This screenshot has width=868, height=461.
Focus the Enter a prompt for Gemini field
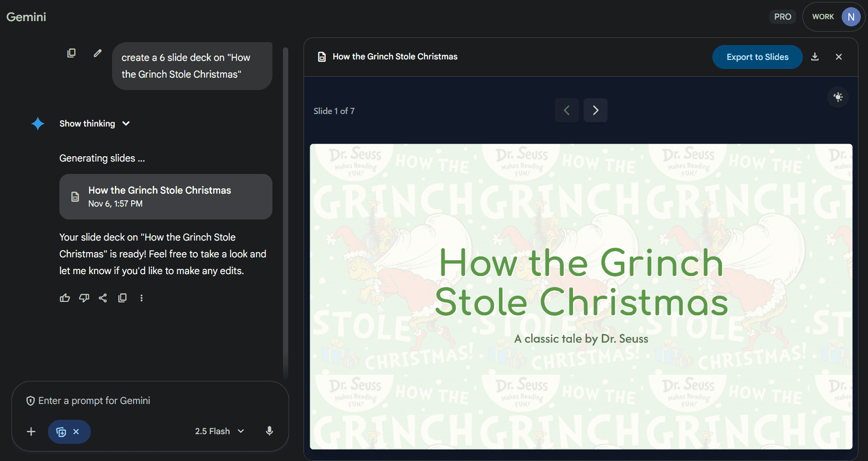click(x=150, y=401)
